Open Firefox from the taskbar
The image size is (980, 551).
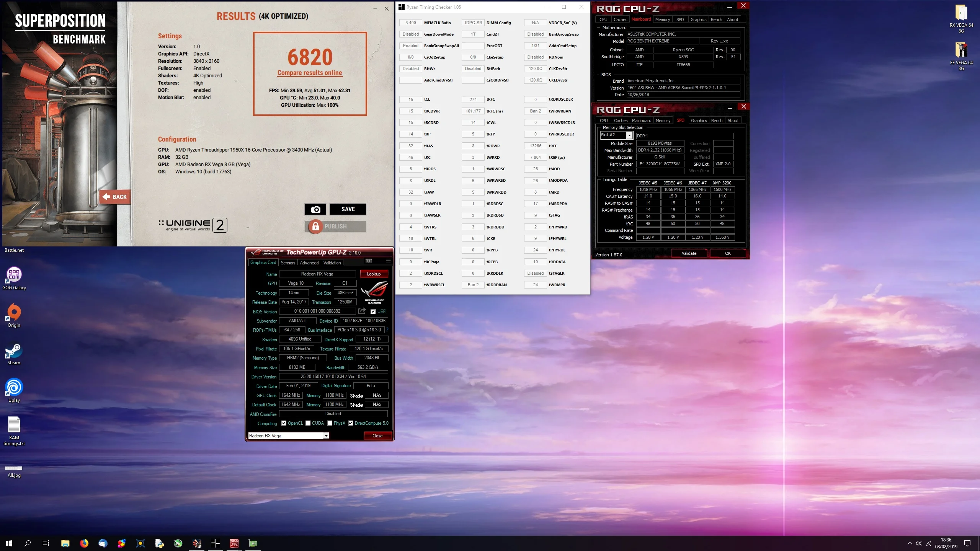pyautogui.click(x=84, y=543)
